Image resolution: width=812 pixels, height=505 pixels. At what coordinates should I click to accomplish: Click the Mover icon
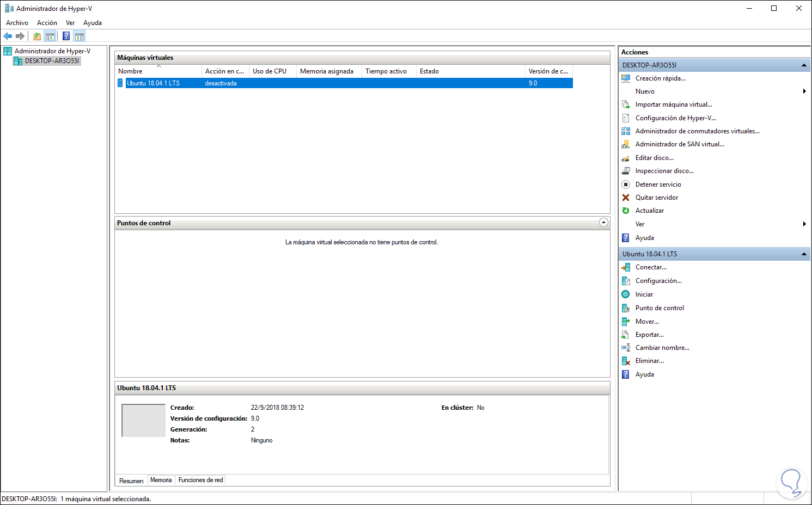[626, 322]
